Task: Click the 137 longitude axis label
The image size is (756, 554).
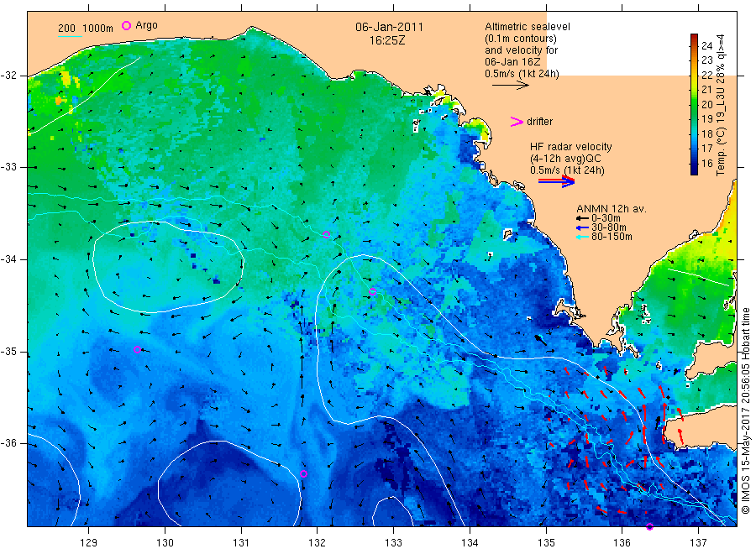Action: coord(698,543)
